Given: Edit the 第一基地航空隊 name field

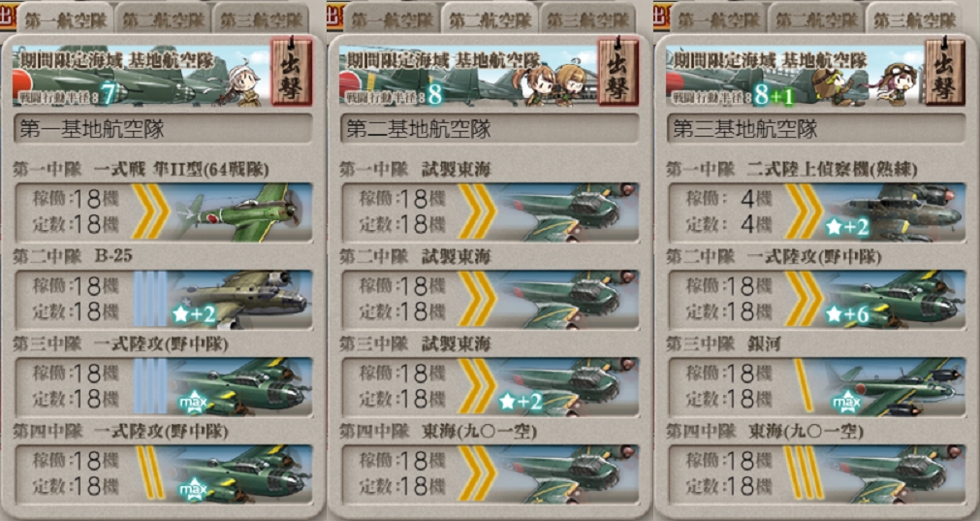Looking at the screenshot, I should 163,129.
